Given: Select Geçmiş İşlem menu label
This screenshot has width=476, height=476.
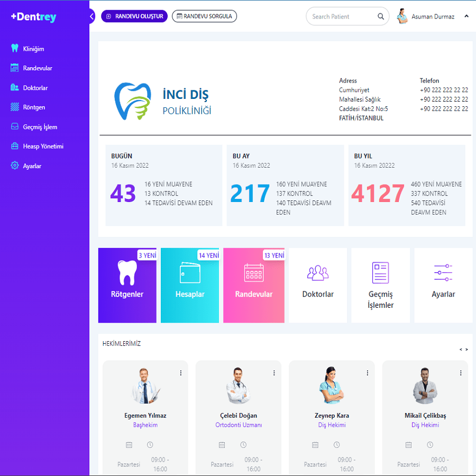Looking at the screenshot, I should tap(40, 127).
